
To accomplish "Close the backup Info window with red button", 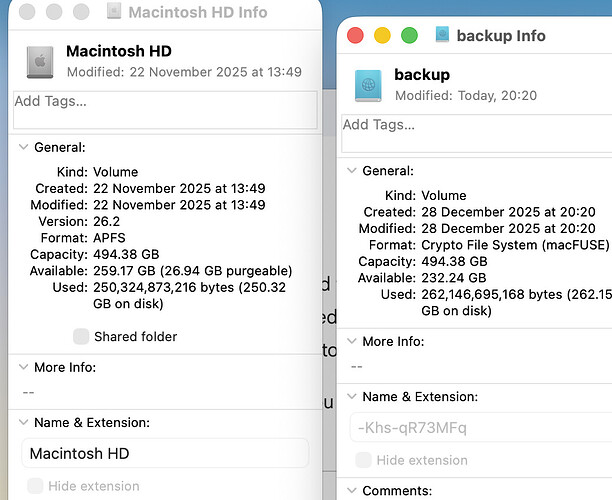I will point(355,36).
